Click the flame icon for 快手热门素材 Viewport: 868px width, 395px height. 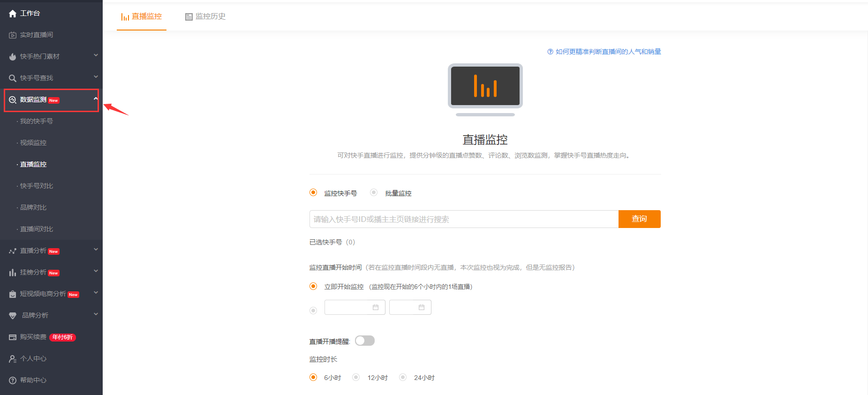(13, 57)
